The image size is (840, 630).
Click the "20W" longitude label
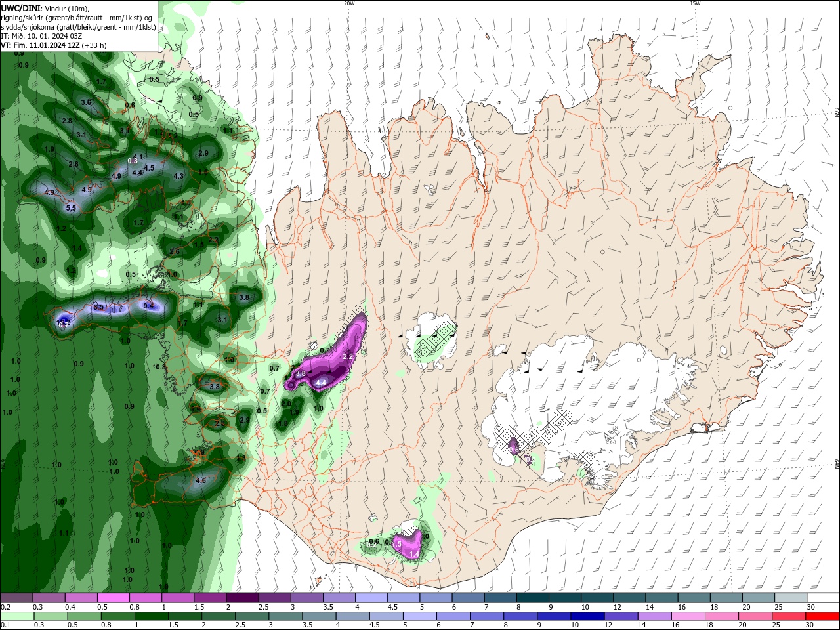[x=349, y=3]
